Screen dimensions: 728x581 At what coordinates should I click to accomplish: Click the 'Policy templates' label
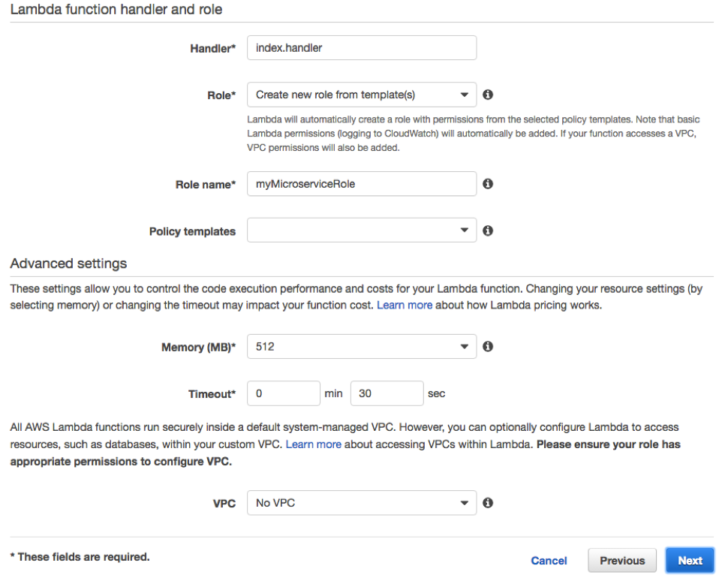click(192, 231)
